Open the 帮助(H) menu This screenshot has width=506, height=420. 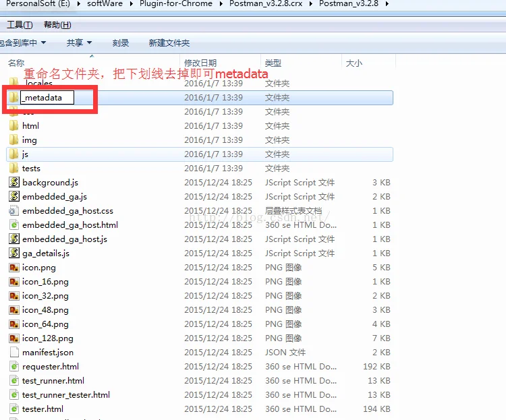click(x=57, y=25)
